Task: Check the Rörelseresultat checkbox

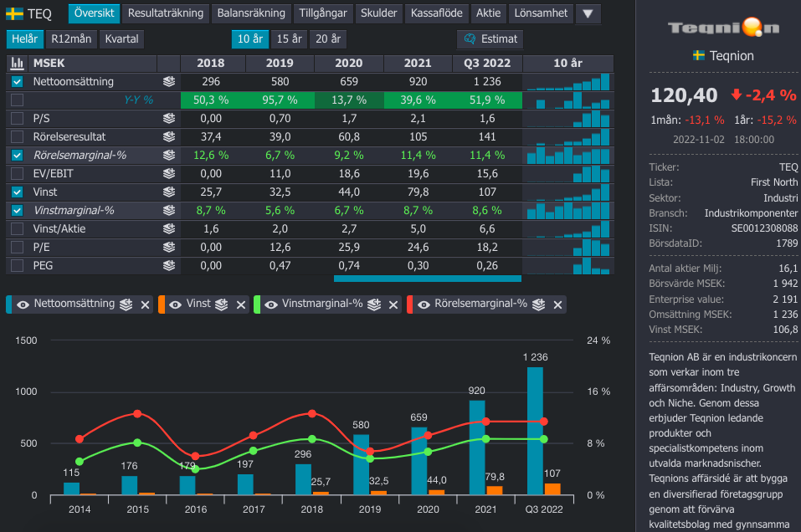Action: point(18,137)
